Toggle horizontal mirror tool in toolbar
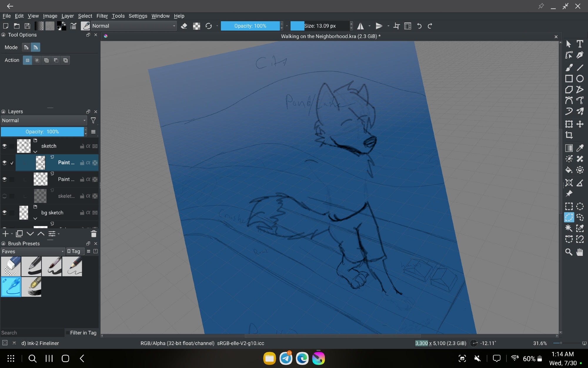588x368 pixels. click(360, 26)
